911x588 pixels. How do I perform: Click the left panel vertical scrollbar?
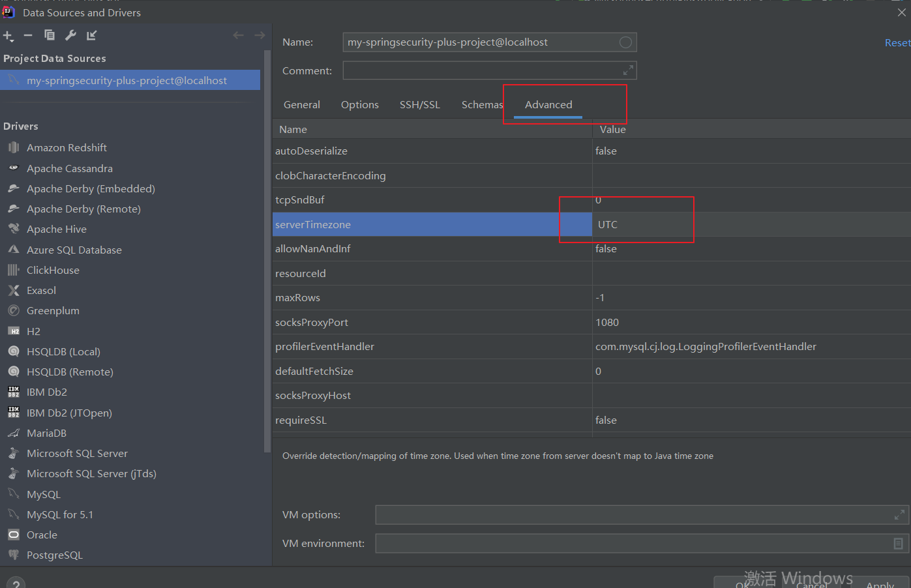(267, 251)
